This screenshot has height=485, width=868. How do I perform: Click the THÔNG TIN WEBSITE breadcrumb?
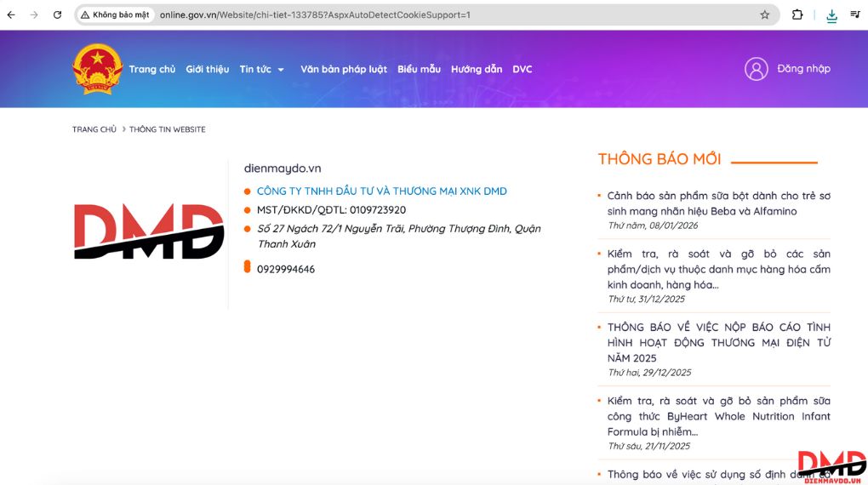tap(167, 129)
